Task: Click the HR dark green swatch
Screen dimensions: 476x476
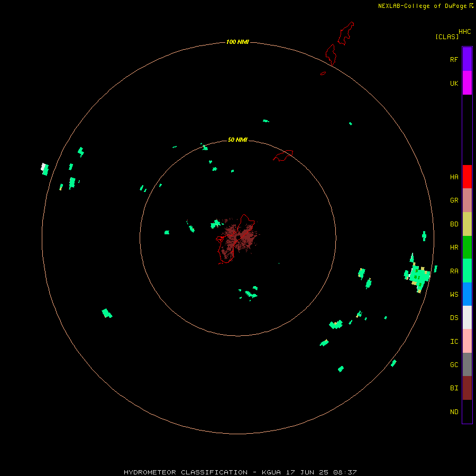Action: [x=467, y=248]
